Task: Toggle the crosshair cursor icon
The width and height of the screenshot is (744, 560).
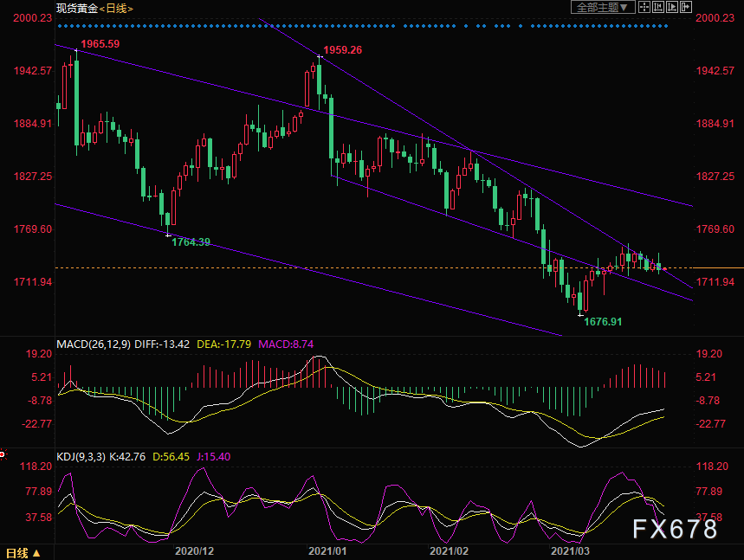Action: (x=644, y=7)
